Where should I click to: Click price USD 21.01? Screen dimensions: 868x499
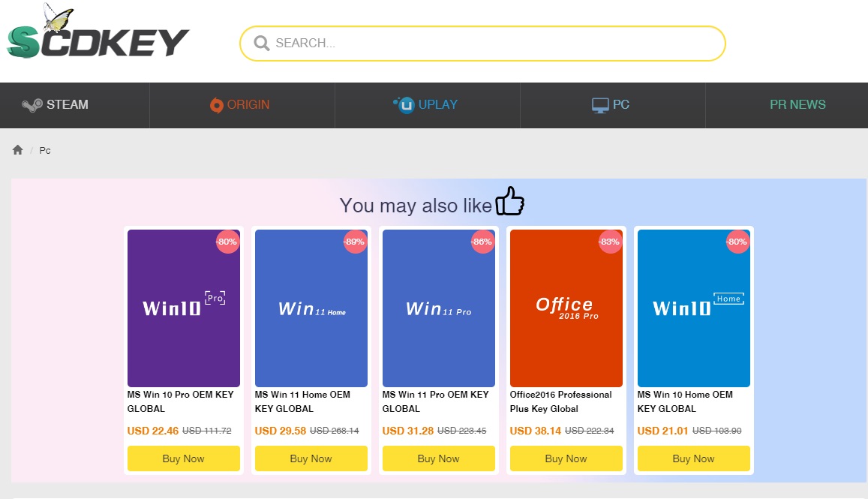tap(662, 431)
